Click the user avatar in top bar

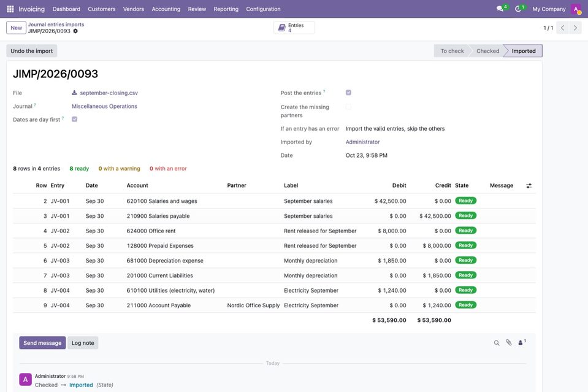point(576,9)
